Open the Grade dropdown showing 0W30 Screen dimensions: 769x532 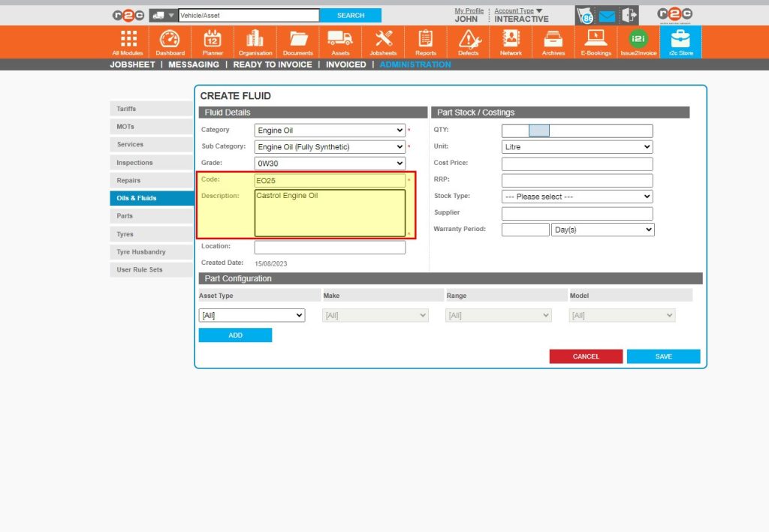point(330,163)
